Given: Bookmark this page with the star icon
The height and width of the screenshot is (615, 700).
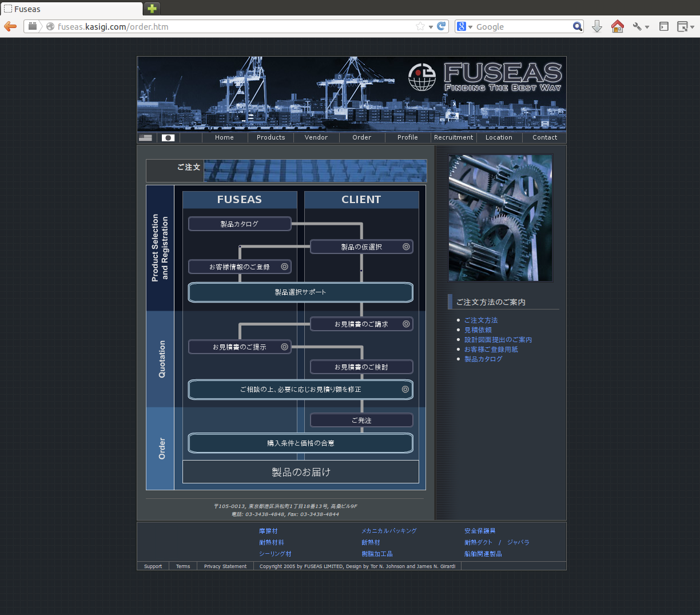Looking at the screenshot, I should 420,26.
